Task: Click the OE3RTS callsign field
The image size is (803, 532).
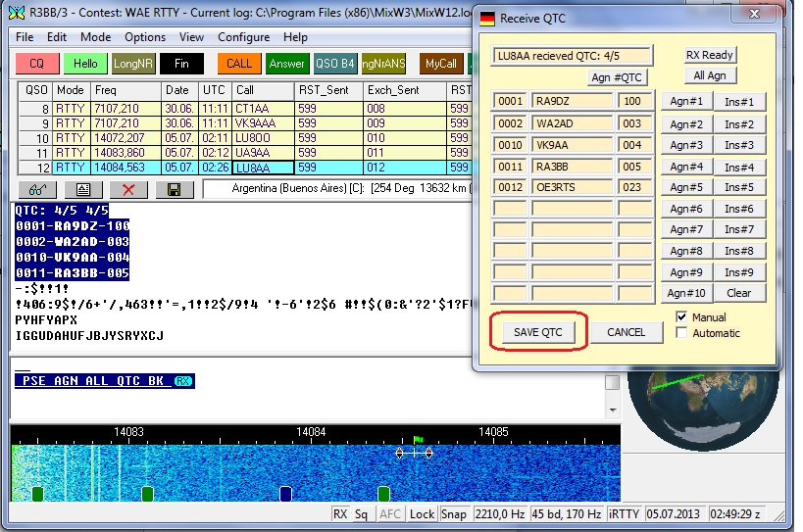Action: 572,187
